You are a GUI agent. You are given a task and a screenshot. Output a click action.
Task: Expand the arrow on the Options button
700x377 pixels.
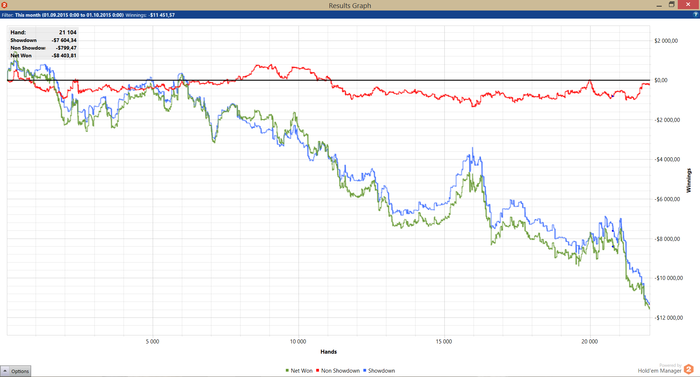pos(5,371)
